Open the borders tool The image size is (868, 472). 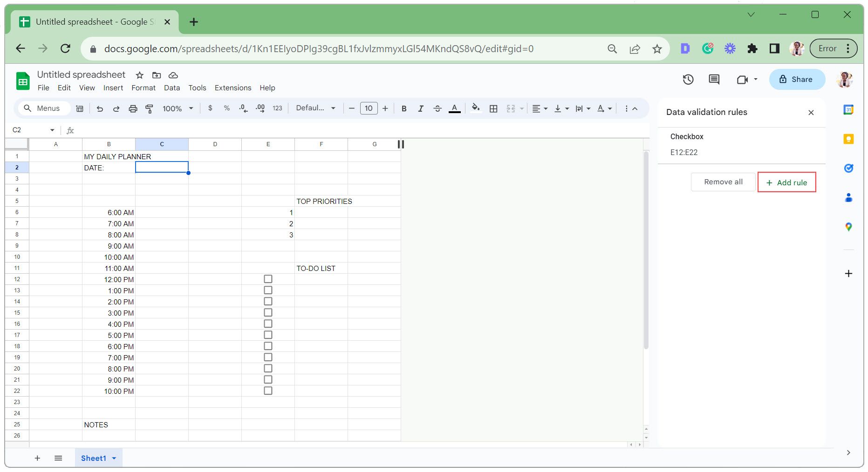tap(493, 108)
